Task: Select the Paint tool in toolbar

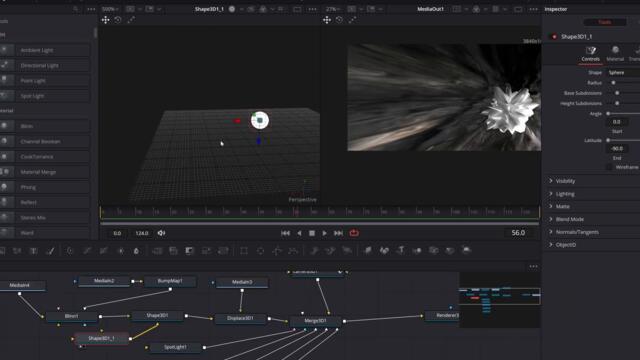Action: tap(50, 251)
